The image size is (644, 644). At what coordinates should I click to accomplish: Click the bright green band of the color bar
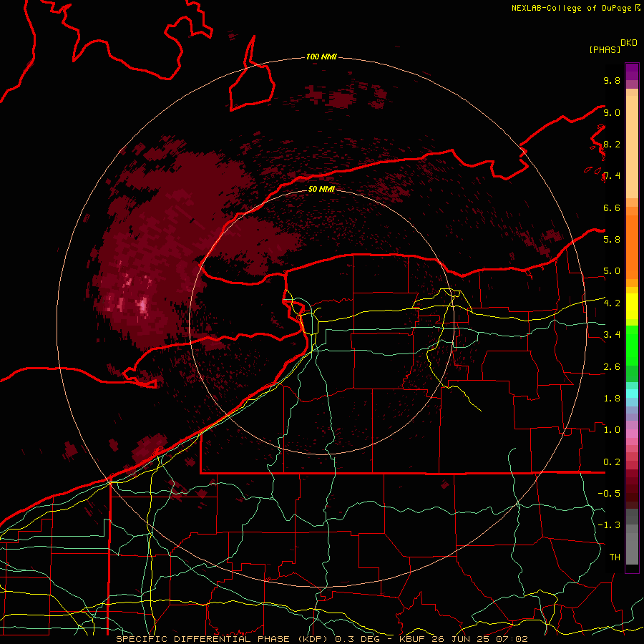[632, 345]
